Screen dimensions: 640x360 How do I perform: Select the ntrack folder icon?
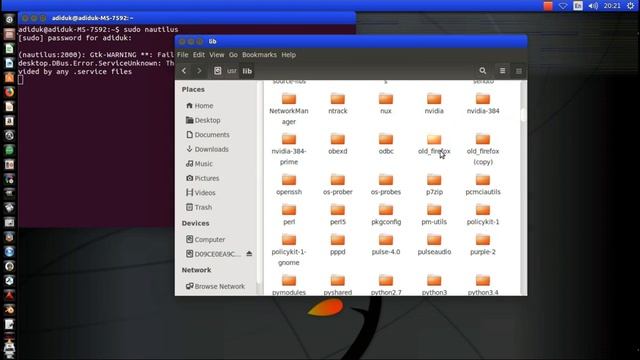coord(338,99)
